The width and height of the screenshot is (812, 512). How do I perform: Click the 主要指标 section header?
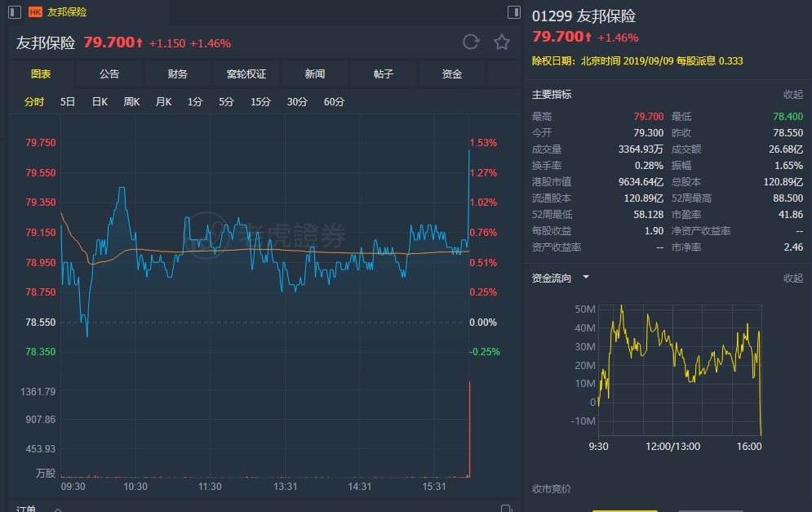(x=552, y=95)
